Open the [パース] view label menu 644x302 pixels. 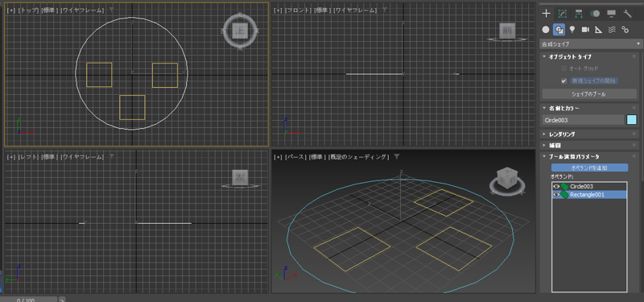point(295,157)
